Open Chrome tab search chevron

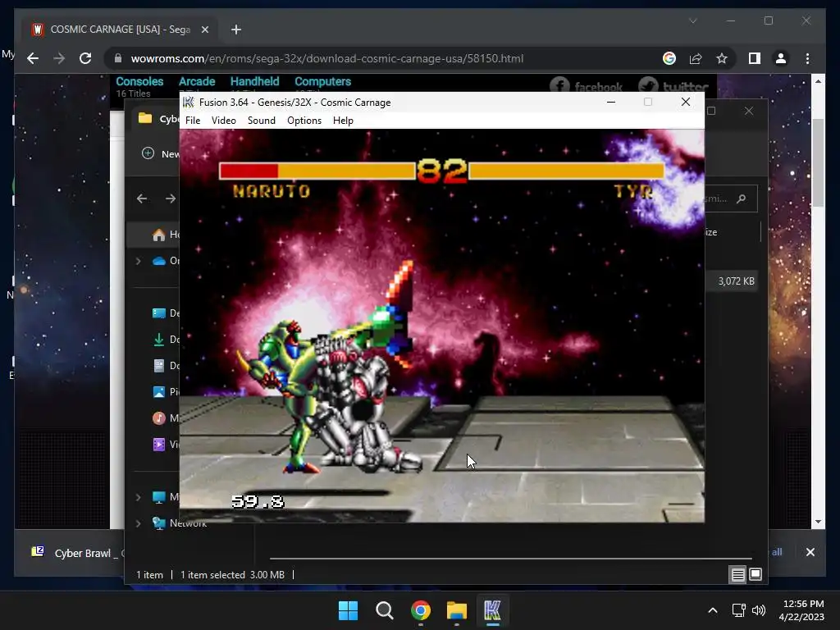click(x=692, y=21)
